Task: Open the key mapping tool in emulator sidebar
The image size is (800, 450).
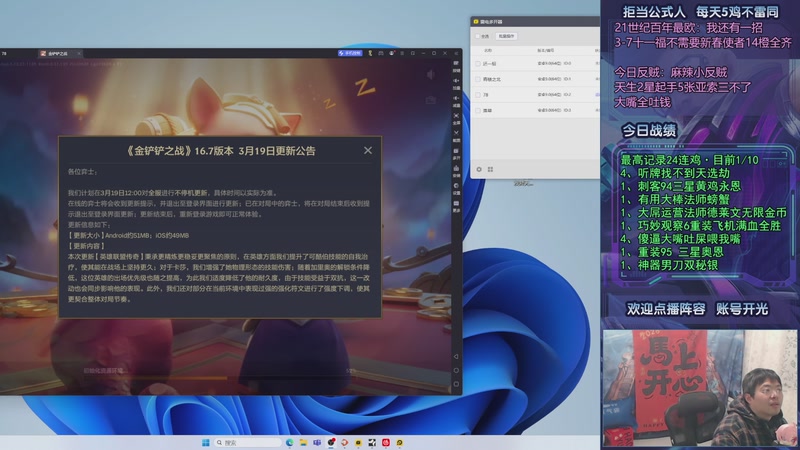Action: tap(456, 66)
